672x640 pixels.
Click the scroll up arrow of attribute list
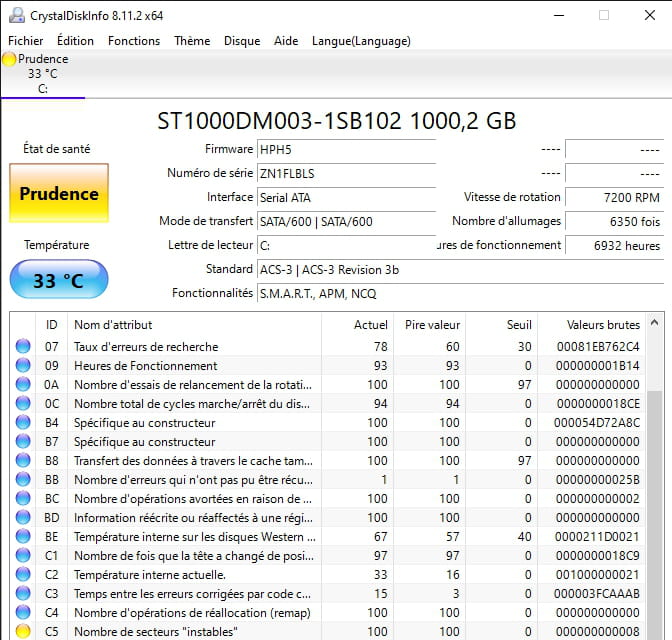(654, 322)
